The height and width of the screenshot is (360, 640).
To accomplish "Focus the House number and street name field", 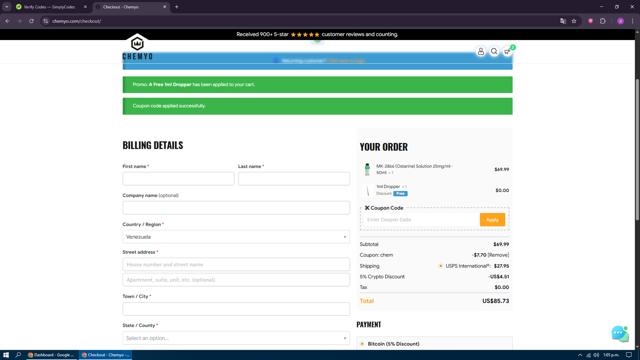I will tap(236, 264).
